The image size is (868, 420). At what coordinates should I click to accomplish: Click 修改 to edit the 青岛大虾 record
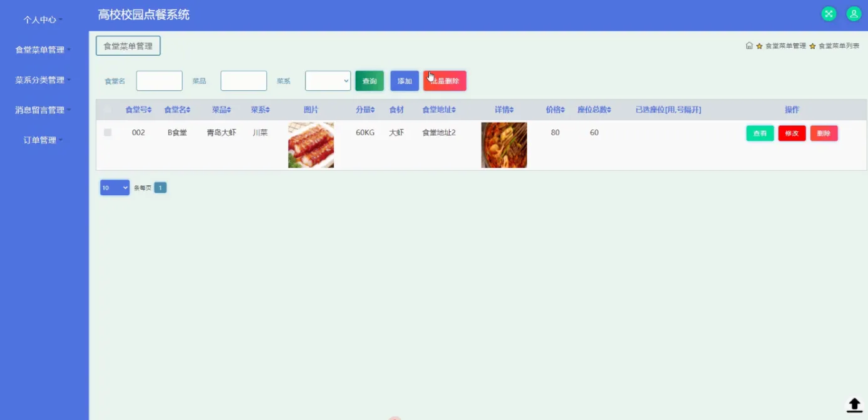point(792,133)
